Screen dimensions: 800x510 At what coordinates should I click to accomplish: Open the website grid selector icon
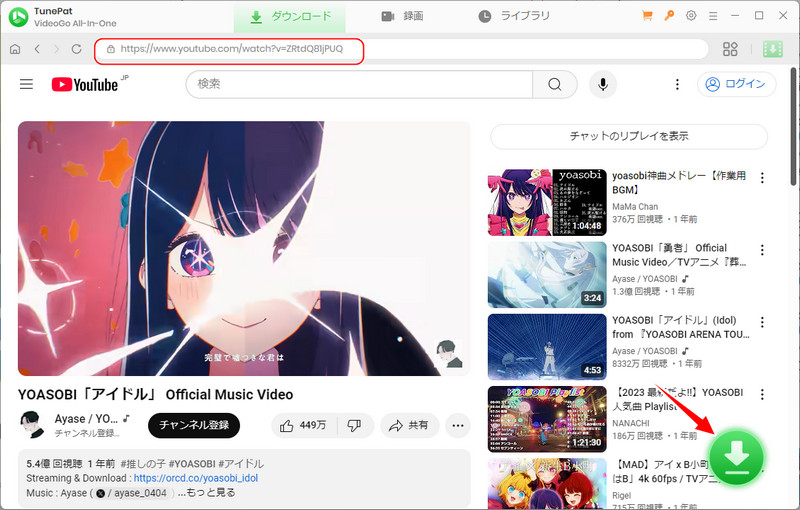(x=730, y=49)
